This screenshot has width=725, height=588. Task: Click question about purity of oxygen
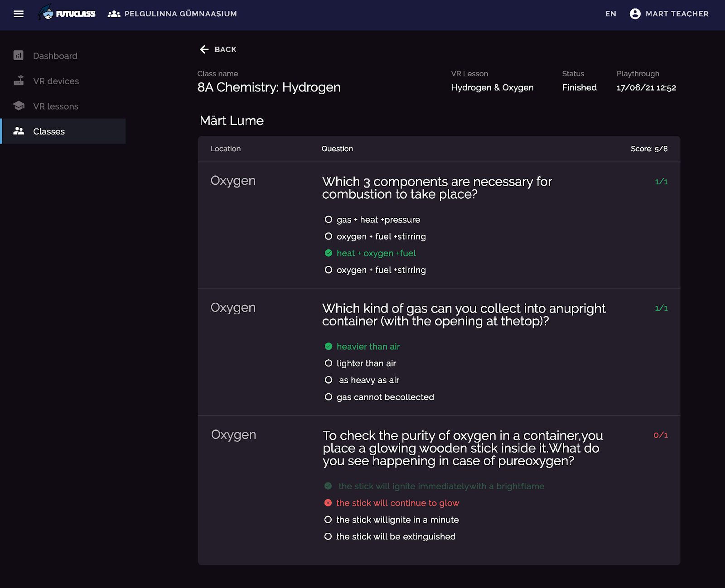[x=463, y=448]
